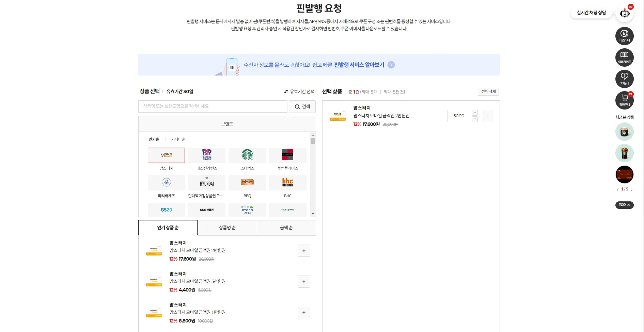This screenshot has height=332, width=644.
Task: Choose the BHC Chicken brand logo
Action: pyautogui.click(x=287, y=183)
